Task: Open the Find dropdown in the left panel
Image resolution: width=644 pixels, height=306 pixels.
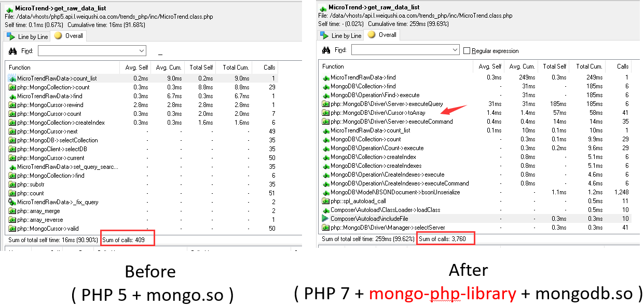Action: click(x=142, y=51)
